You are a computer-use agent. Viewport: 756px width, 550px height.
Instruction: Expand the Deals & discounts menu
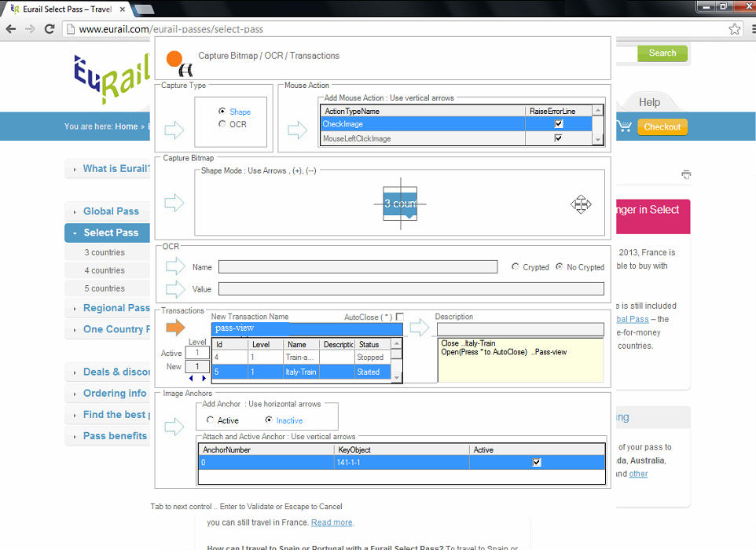(107, 372)
